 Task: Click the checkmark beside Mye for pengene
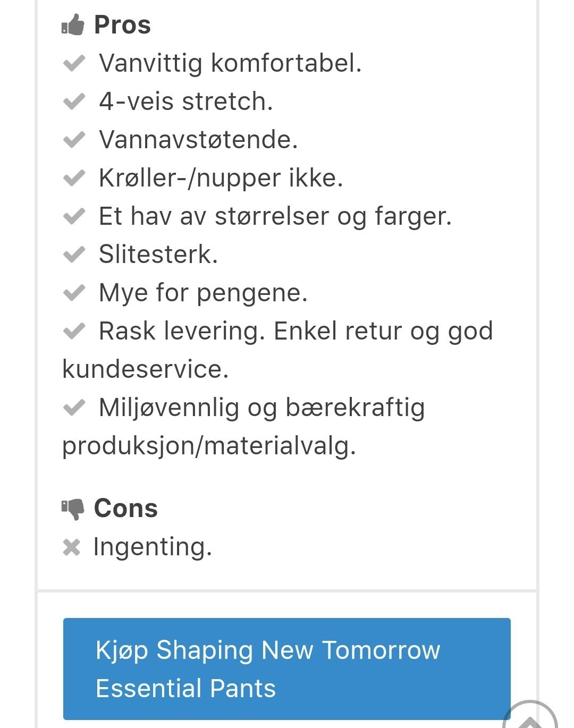(74, 293)
